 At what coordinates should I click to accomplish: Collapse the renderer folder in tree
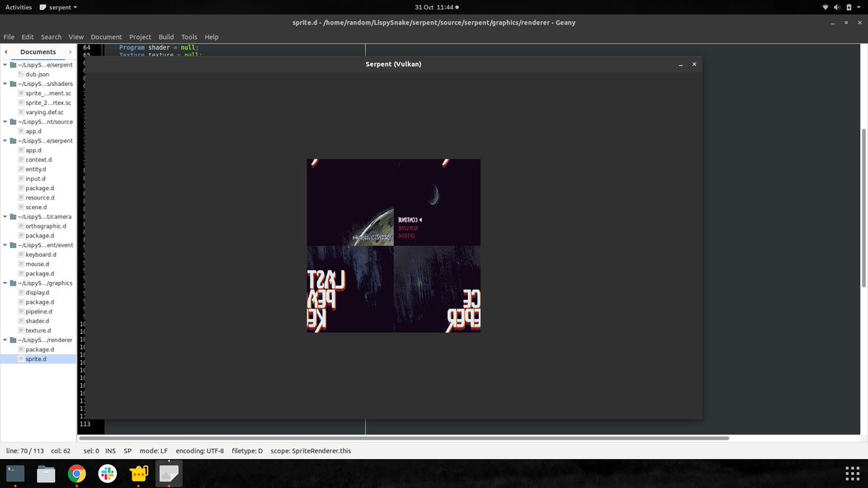pyautogui.click(x=5, y=340)
